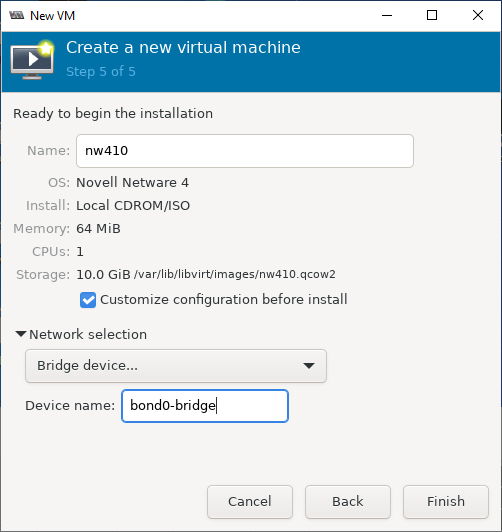Click the arrow on the Bridge device combo box
502x532 pixels.
tap(309, 366)
